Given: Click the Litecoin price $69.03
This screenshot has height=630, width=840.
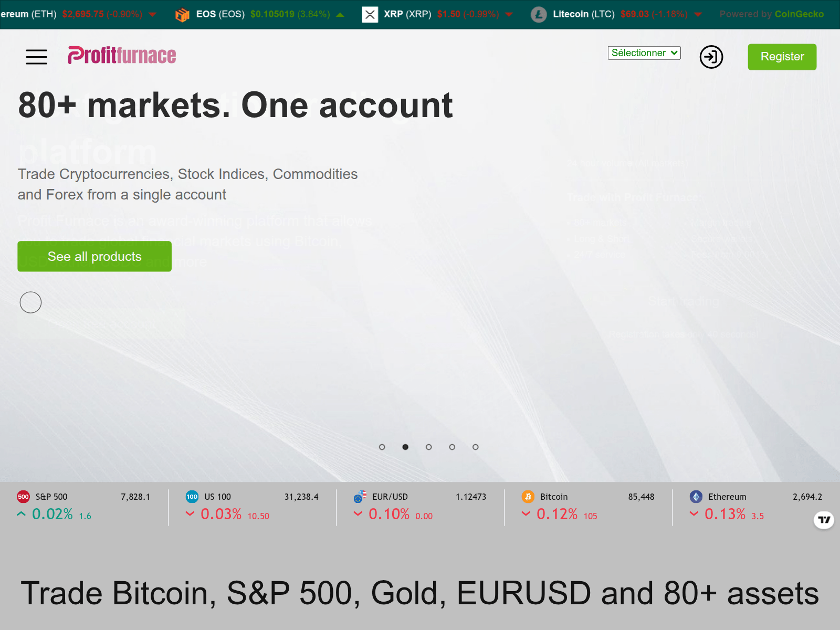Looking at the screenshot, I should tap(635, 14).
